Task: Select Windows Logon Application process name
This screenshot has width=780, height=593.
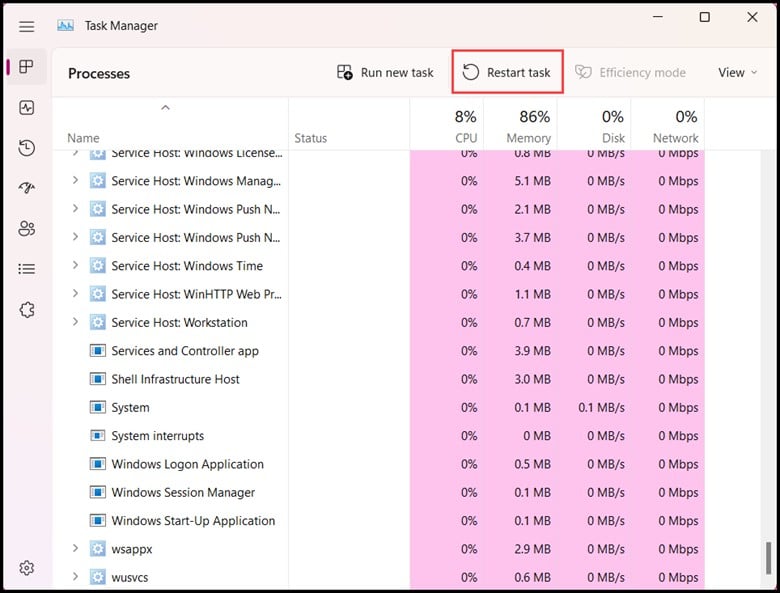Action: pyautogui.click(x=188, y=464)
